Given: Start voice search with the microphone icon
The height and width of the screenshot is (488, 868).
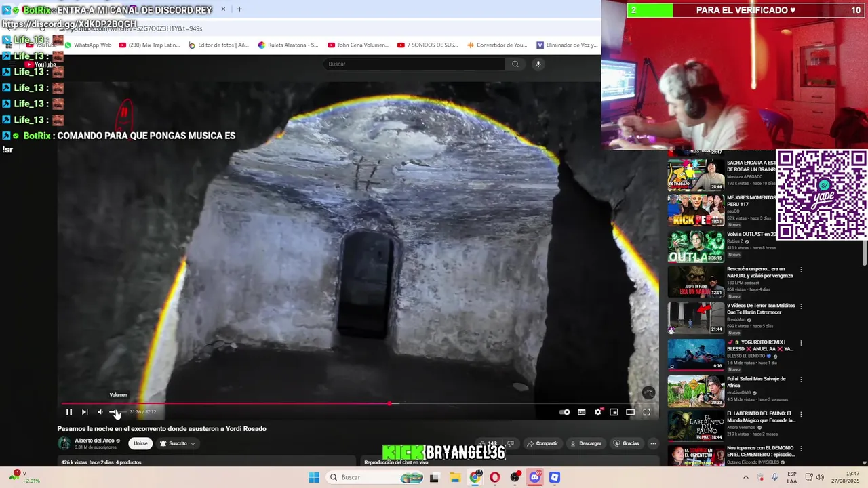Looking at the screenshot, I should pyautogui.click(x=538, y=64).
